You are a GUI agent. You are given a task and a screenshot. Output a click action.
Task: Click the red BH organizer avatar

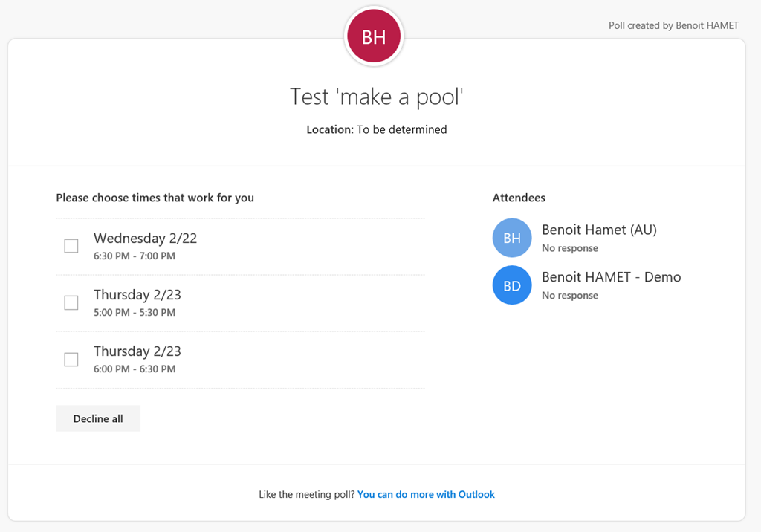tap(374, 37)
